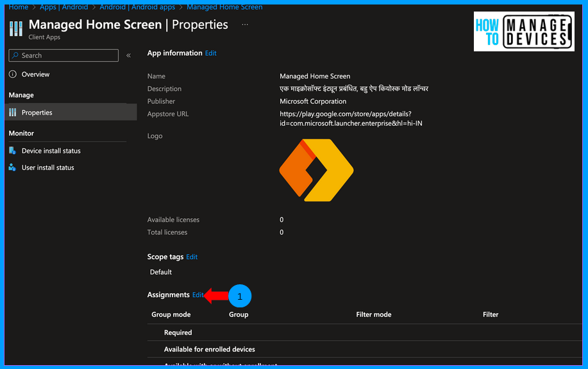588x369 pixels.
Task: Collapse the sidebar with double chevron
Action: (128, 56)
